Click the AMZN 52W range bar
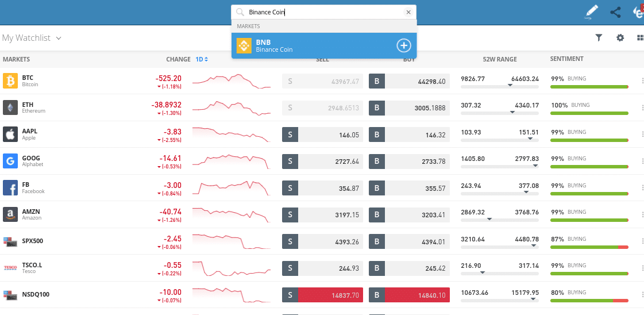 click(500, 220)
